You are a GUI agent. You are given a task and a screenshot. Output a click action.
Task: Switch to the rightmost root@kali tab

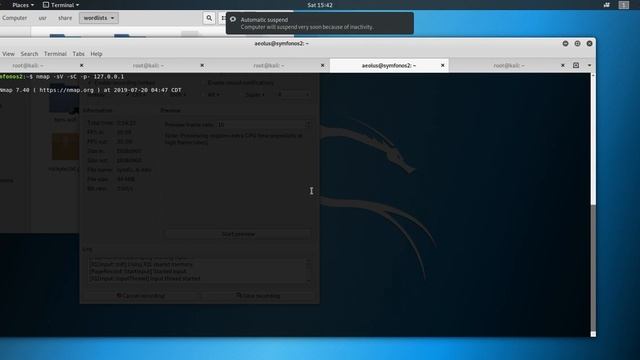pos(508,65)
